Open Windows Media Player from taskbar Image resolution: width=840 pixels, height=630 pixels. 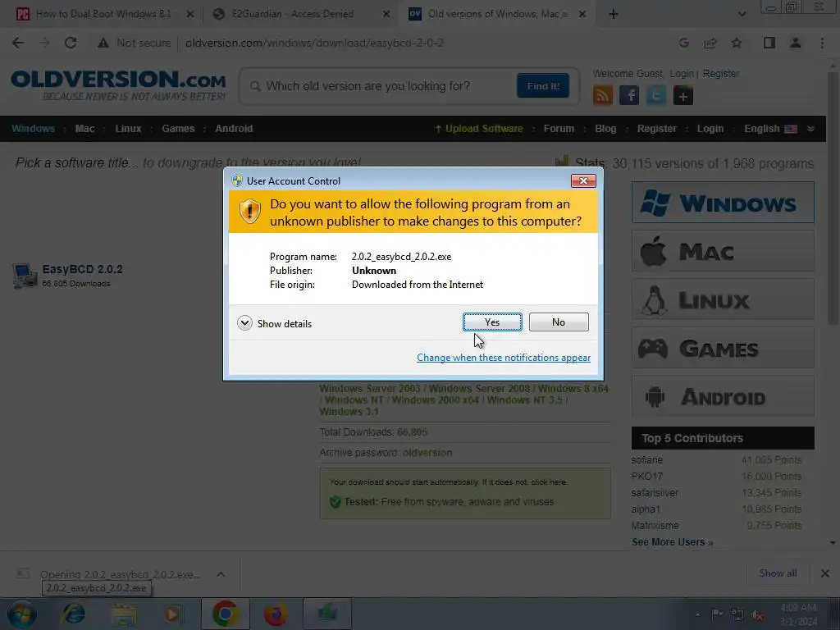coord(172,614)
